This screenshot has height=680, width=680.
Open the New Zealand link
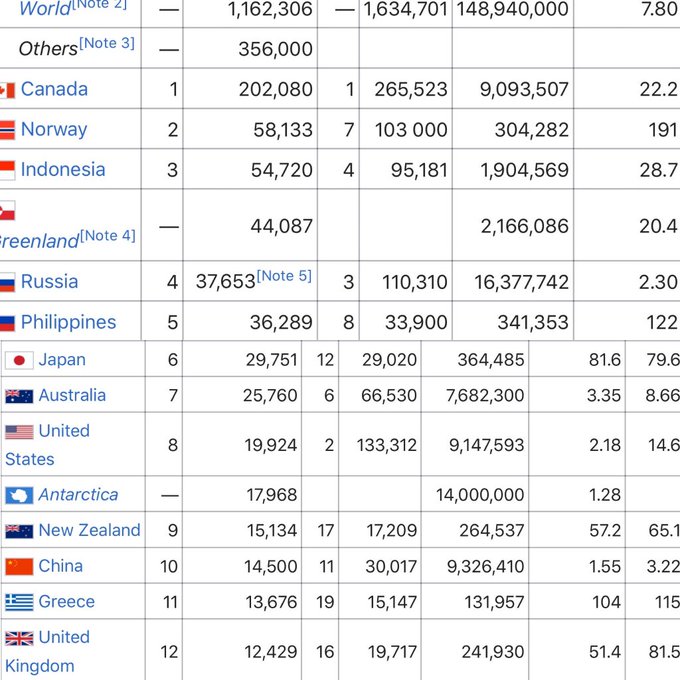tap(89, 530)
